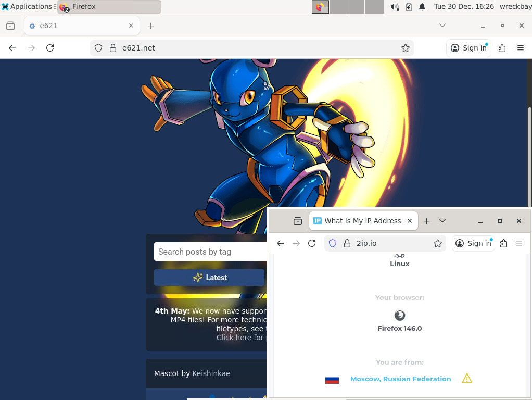The width and height of the screenshot is (532, 400).
Task: Open extensions in the e621 window
Action: pyautogui.click(x=502, y=48)
